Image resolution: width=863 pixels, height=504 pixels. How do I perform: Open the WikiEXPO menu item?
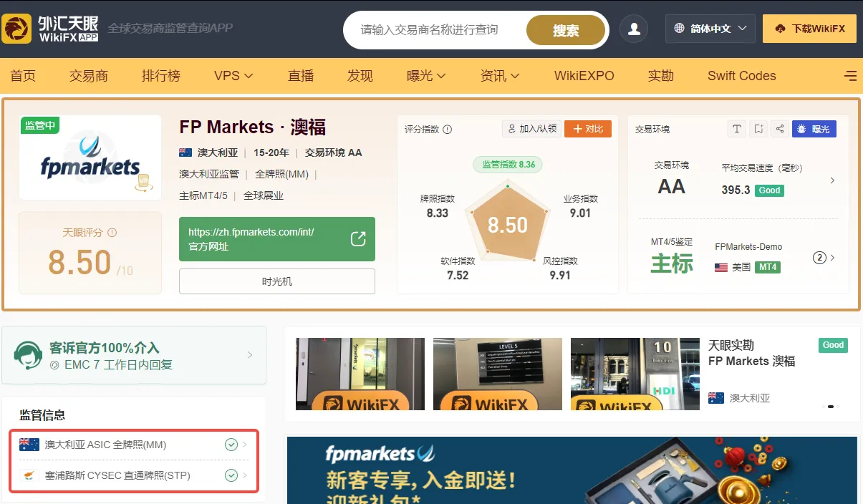584,76
